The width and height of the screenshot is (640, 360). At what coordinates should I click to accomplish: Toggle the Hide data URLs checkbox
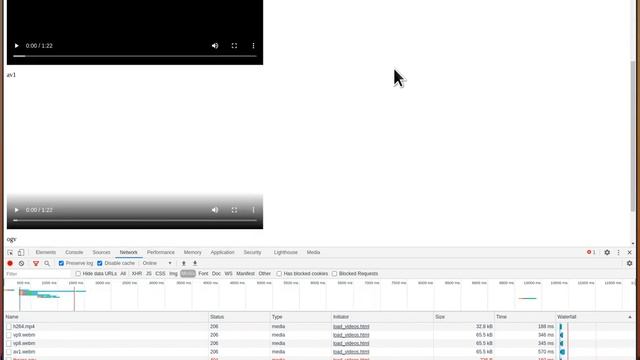[78, 274]
